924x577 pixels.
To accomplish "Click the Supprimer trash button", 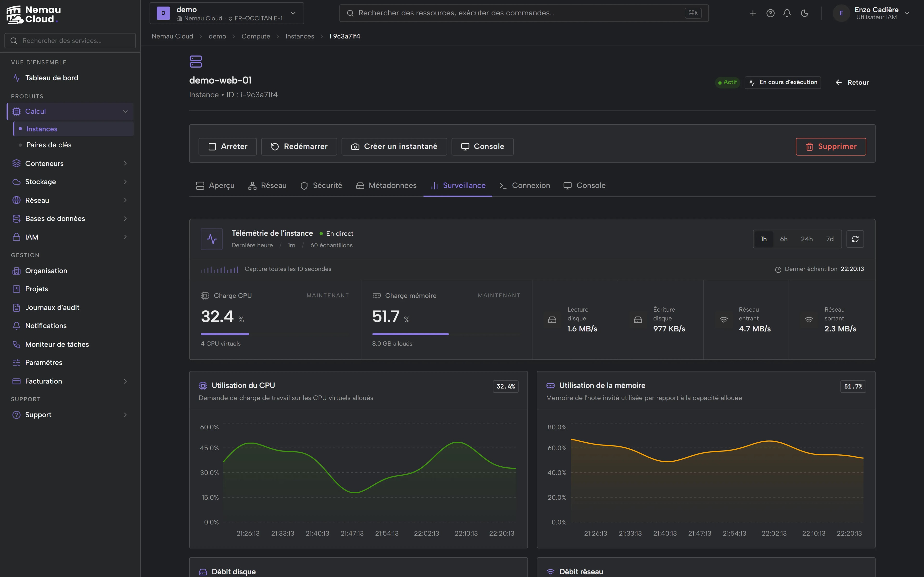I will pyautogui.click(x=830, y=147).
